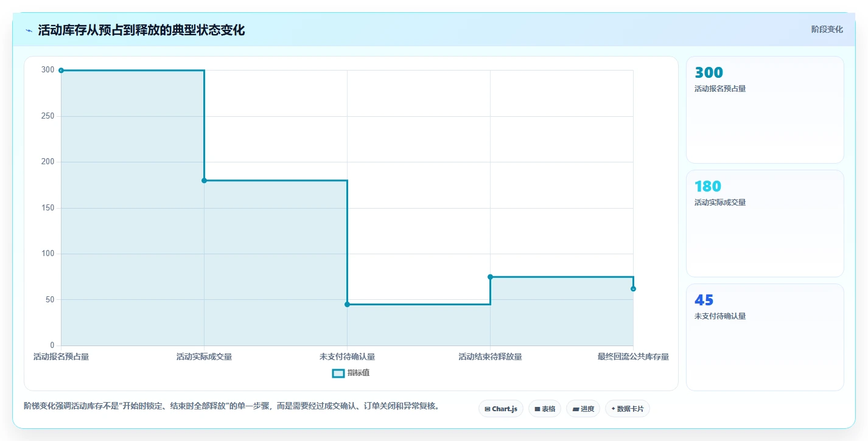The image size is (868, 441).
Task: Click data point for 活动报名预占量 at 300
Action: pyautogui.click(x=61, y=71)
